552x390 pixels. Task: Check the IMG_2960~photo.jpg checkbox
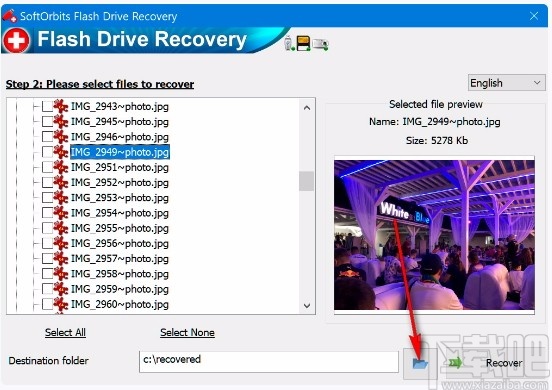tap(47, 304)
